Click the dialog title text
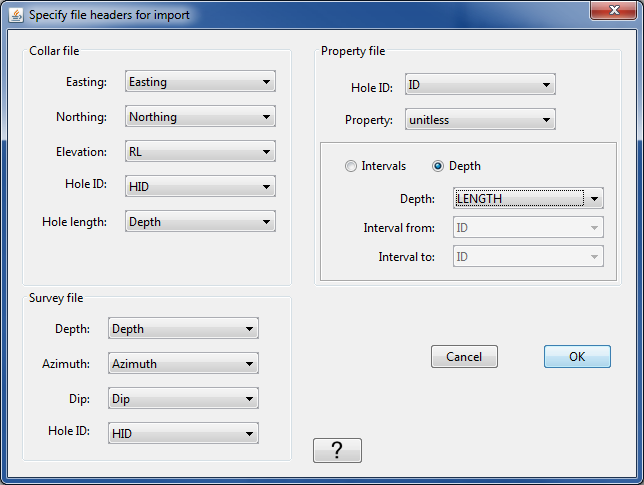 [109, 15]
